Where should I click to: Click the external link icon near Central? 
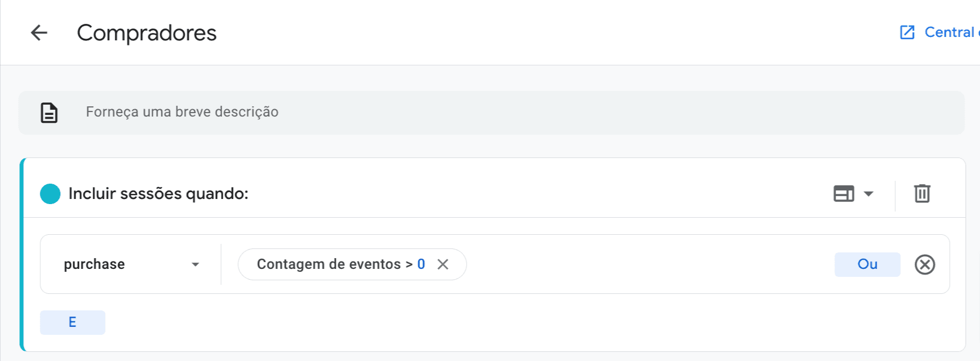click(906, 32)
